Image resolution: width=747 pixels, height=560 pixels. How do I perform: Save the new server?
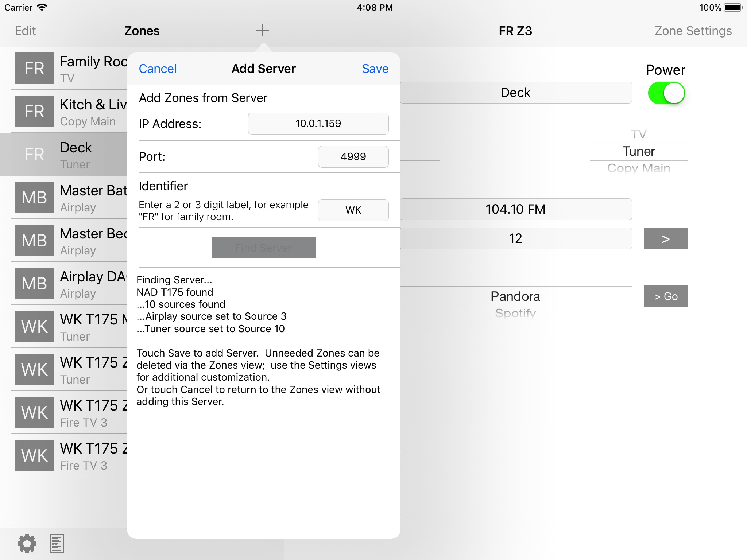[375, 69]
